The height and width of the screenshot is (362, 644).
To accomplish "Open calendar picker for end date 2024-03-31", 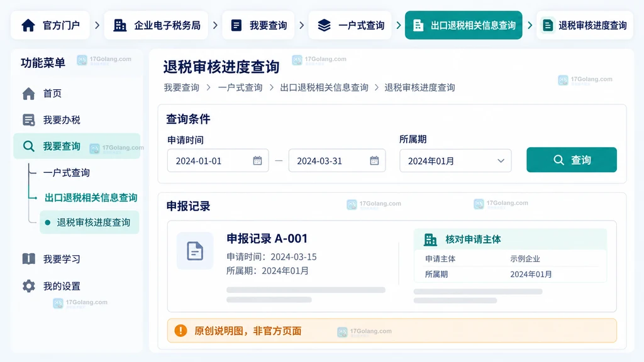I will click(374, 160).
